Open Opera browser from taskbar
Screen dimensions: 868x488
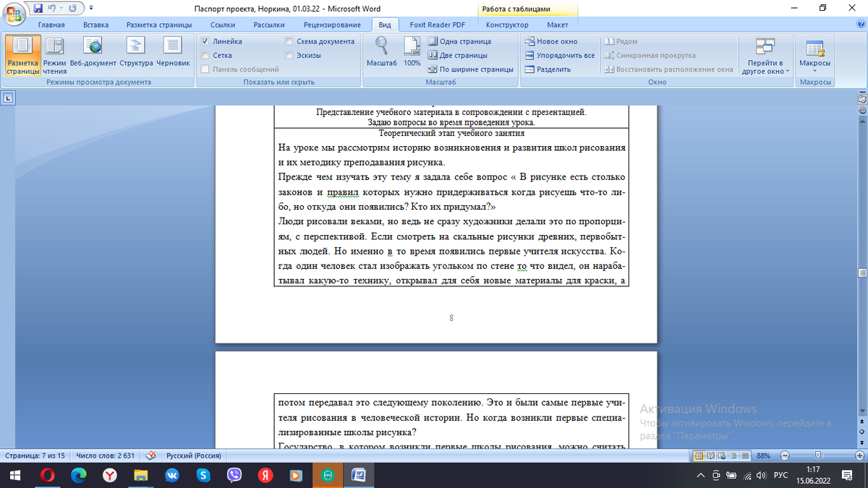(x=47, y=476)
